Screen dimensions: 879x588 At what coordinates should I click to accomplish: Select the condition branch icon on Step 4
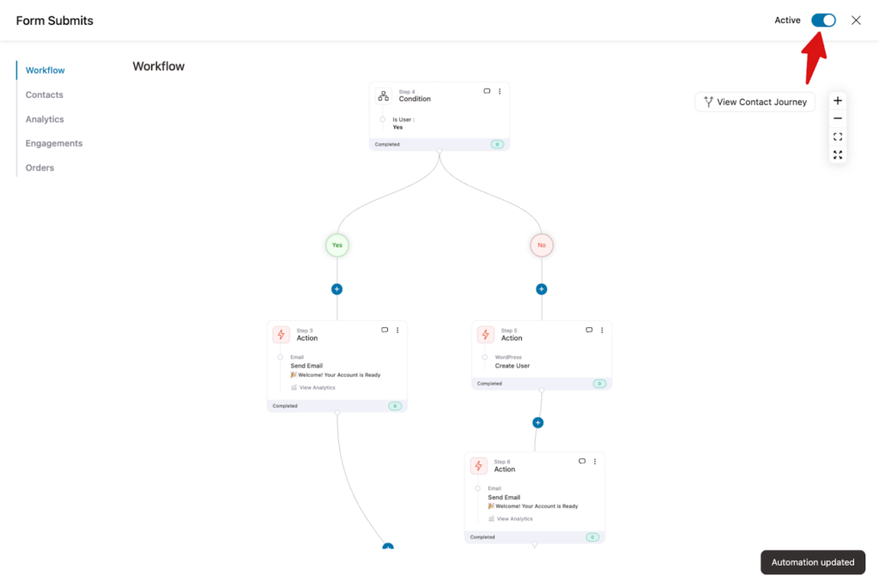click(383, 95)
